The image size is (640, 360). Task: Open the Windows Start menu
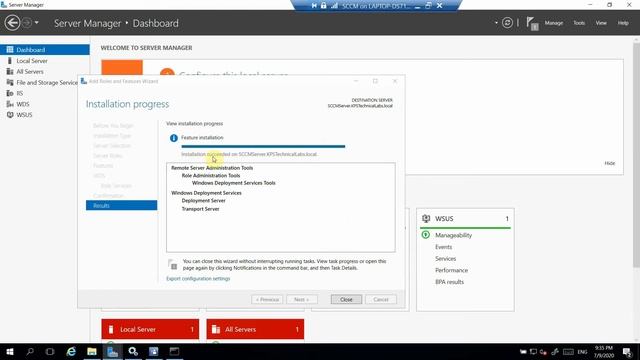click(x=10, y=351)
